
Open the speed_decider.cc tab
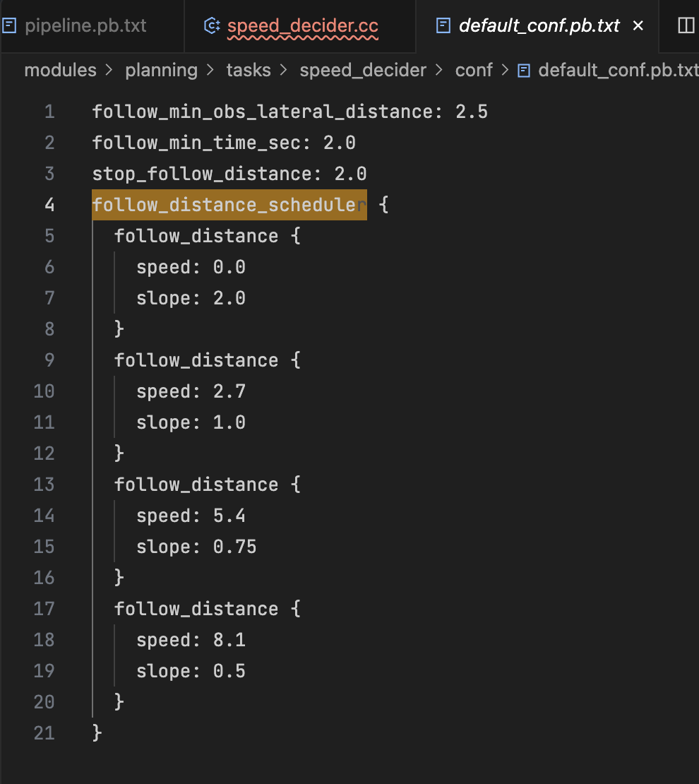[x=302, y=26]
